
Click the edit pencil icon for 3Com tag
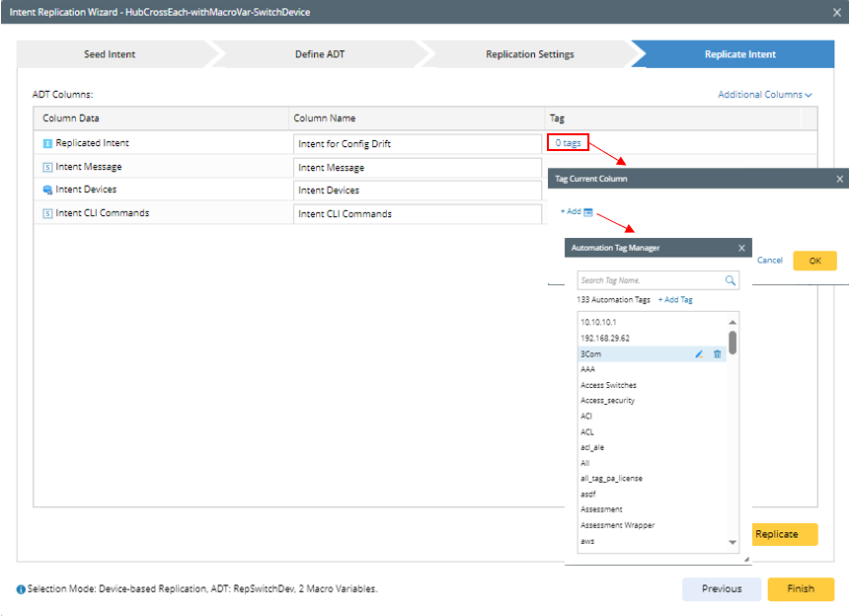(x=699, y=353)
